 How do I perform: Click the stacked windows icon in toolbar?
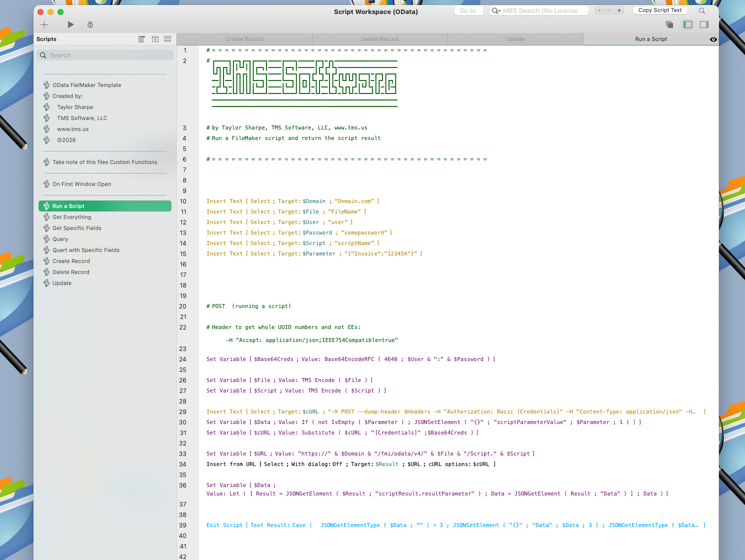[669, 24]
